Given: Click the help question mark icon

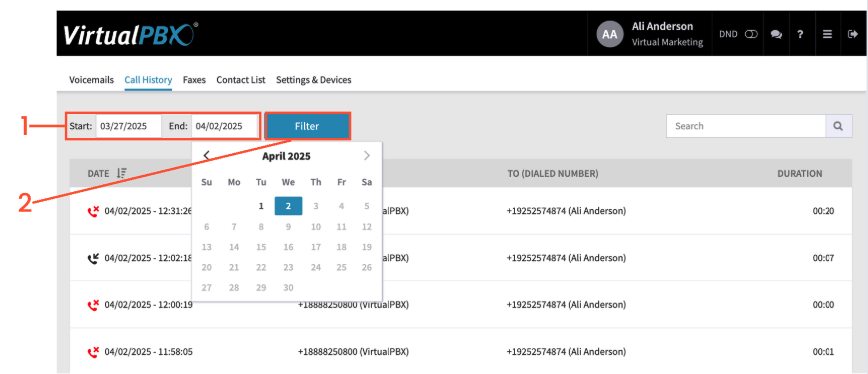Looking at the screenshot, I should point(800,34).
